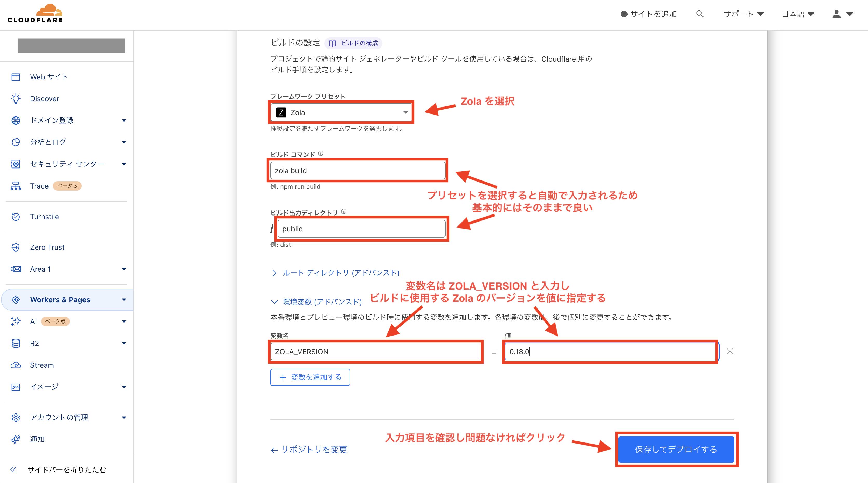The image size is (868, 483).
Task: Remove the ZOLA_VERSION variable with X
Action: click(730, 351)
